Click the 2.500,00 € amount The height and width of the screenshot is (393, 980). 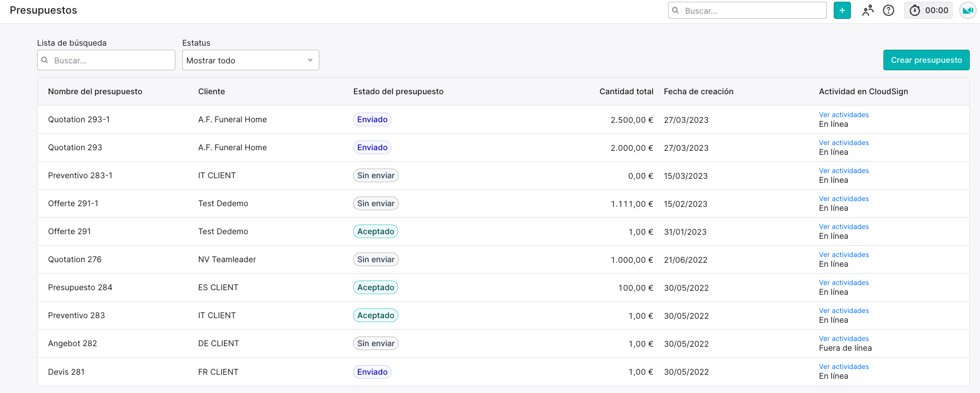pyautogui.click(x=632, y=120)
